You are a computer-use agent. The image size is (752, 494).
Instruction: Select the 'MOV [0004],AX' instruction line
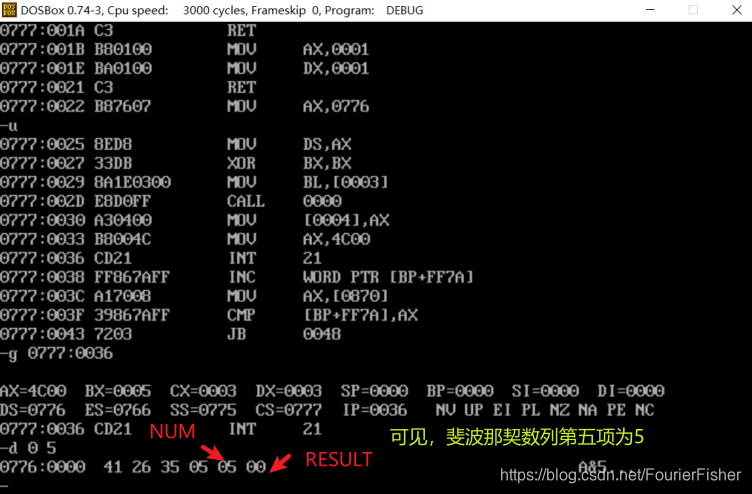[x=195, y=220]
